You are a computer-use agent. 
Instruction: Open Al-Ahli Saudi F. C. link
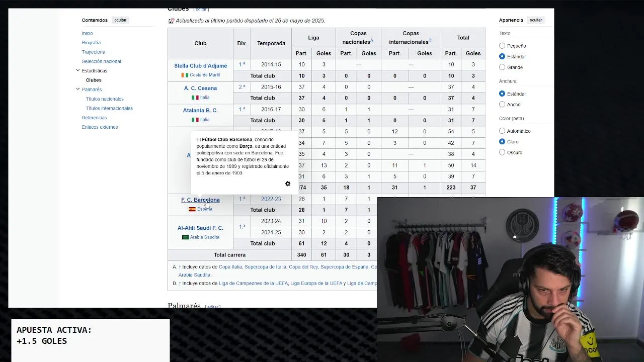[200, 228]
